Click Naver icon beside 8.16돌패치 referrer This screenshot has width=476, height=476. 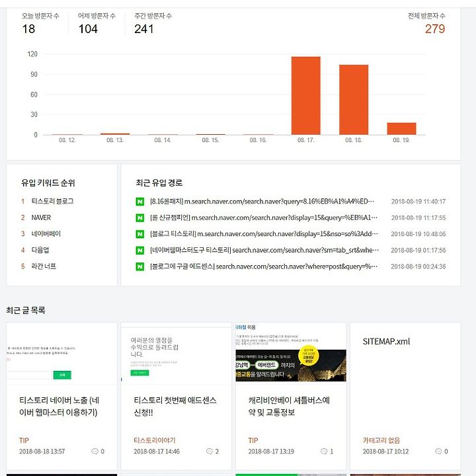(140, 202)
